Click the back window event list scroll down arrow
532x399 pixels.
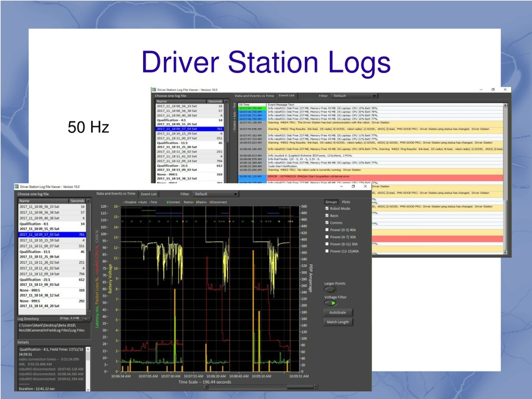click(x=505, y=252)
